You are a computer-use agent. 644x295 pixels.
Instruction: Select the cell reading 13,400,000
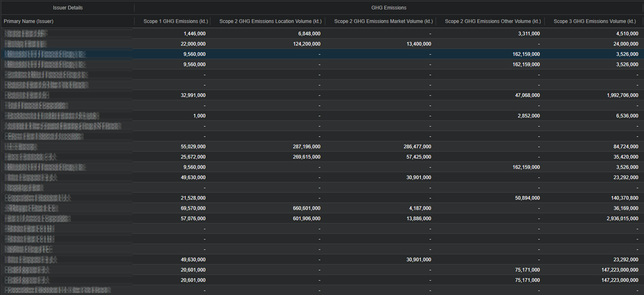tap(419, 44)
